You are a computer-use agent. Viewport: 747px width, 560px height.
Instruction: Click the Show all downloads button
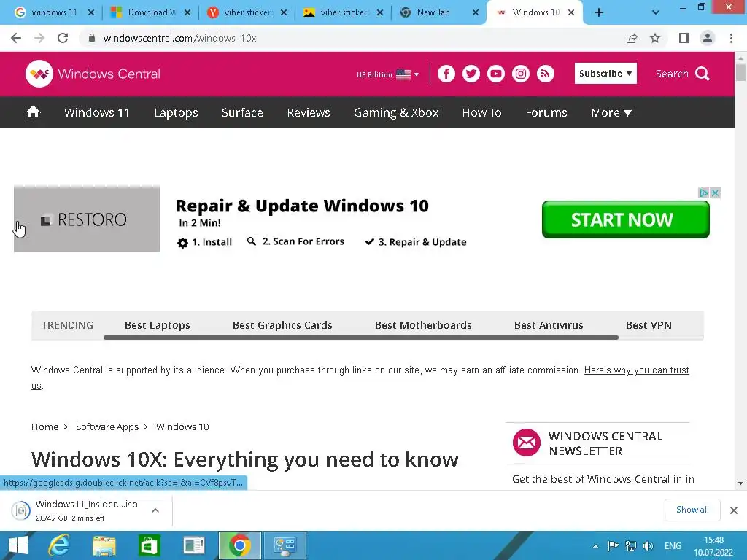click(x=692, y=510)
